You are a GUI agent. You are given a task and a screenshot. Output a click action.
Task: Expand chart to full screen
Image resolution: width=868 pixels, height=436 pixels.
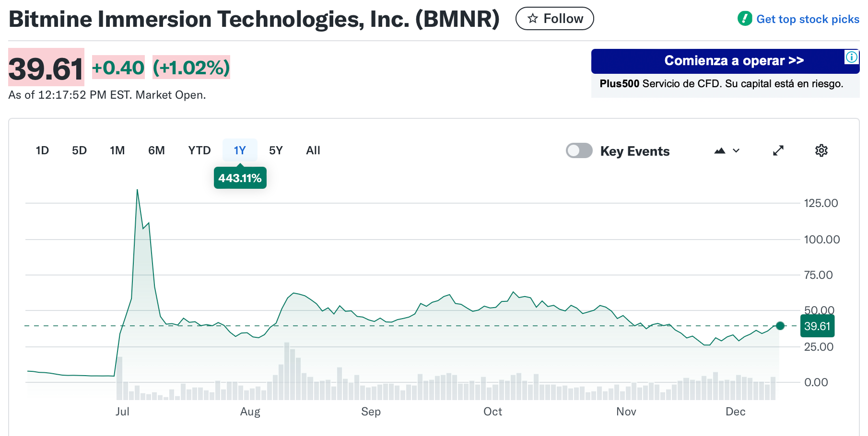point(778,150)
